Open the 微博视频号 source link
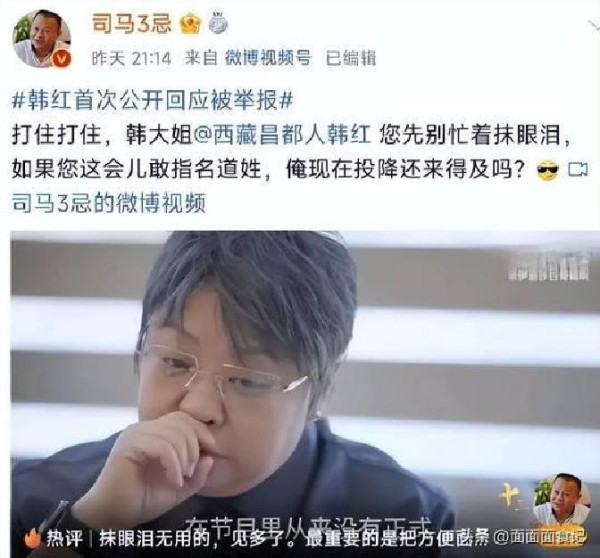The height and width of the screenshot is (558, 600). coord(268,58)
